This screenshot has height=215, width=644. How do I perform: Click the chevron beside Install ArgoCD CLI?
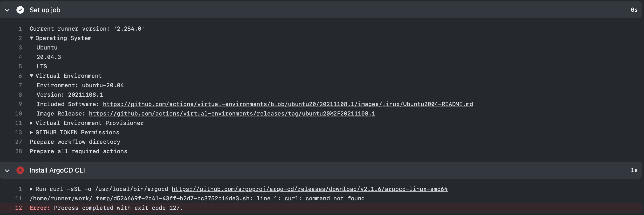[x=7, y=170]
